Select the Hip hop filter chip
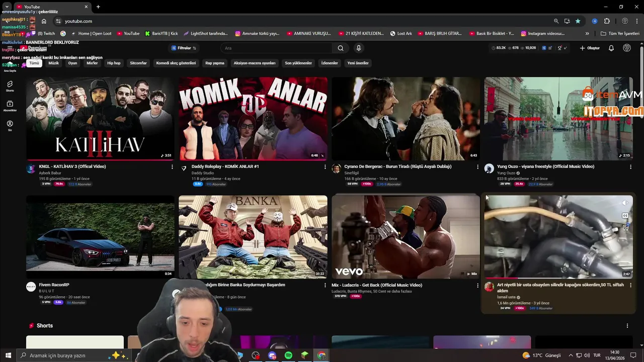The image size is (644, 362). (114, 63)
